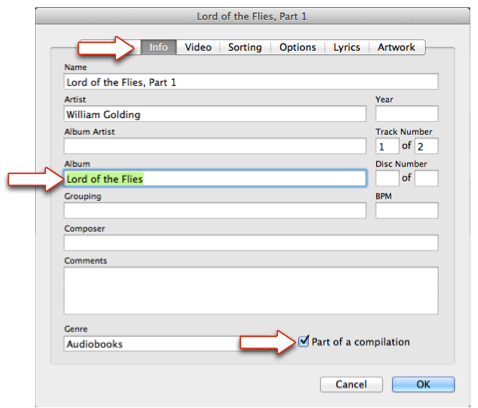
Task: Click the Name field
Action: [251, 82]
